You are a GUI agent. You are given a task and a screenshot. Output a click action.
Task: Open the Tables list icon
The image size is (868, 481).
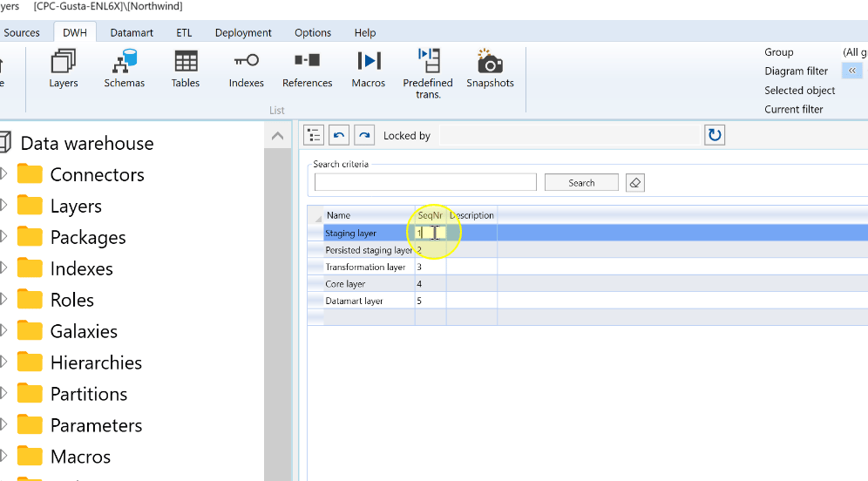186,69
